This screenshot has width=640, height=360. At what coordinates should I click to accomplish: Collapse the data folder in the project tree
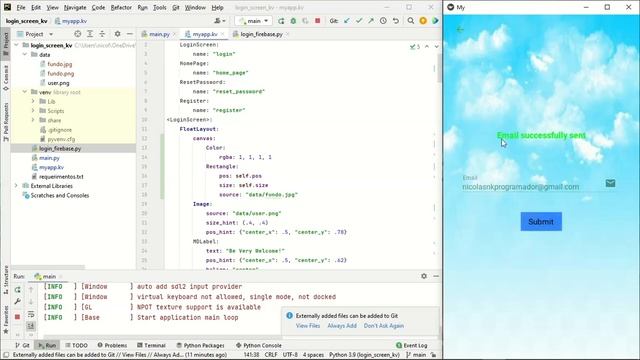24,54
